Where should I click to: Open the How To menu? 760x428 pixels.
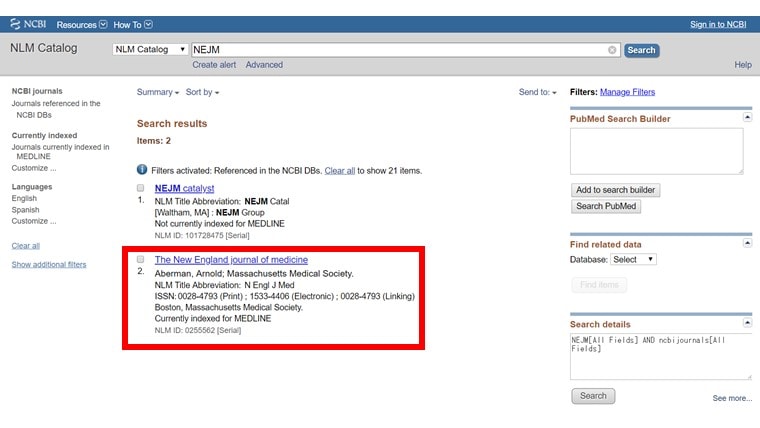pos(133,25)
